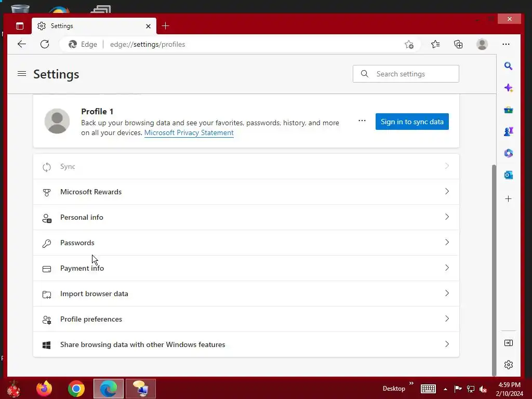Screen dimensions: 532x399
Task: Open the Tools briefcase sidebar icon
Action: [x=508, y=110]
